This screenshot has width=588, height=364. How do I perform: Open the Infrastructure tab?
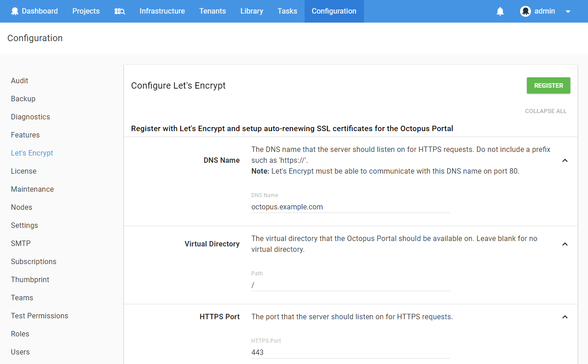(162, 11)
